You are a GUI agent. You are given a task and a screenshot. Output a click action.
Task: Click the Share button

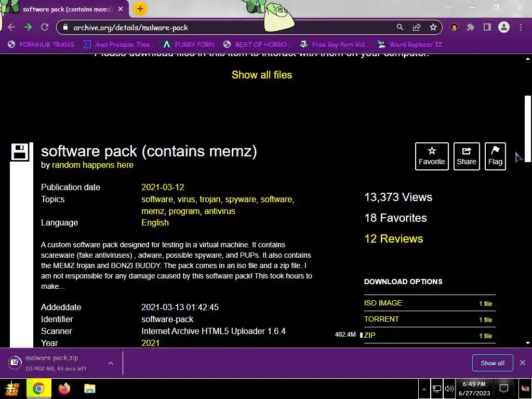[467, 156]
